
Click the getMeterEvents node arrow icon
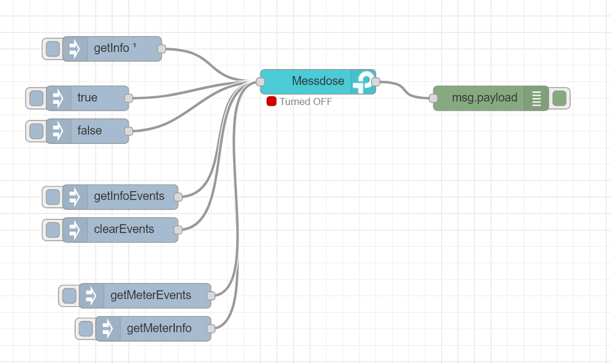[x=92, y=296]
